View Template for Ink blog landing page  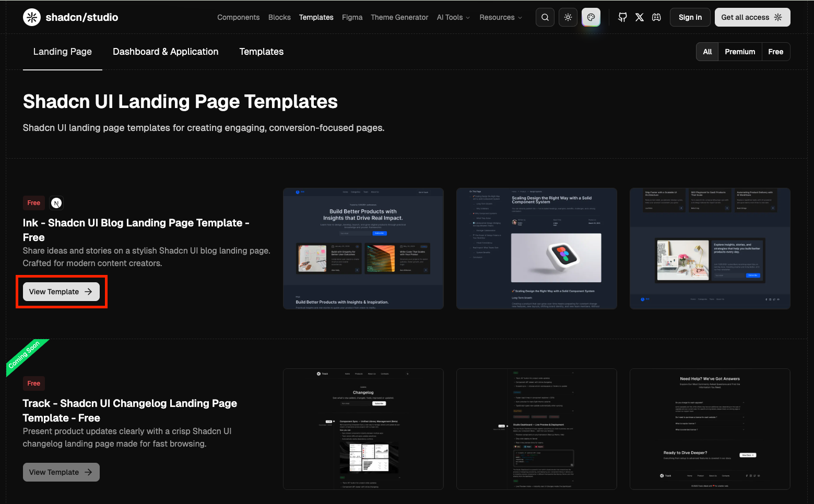61,292
